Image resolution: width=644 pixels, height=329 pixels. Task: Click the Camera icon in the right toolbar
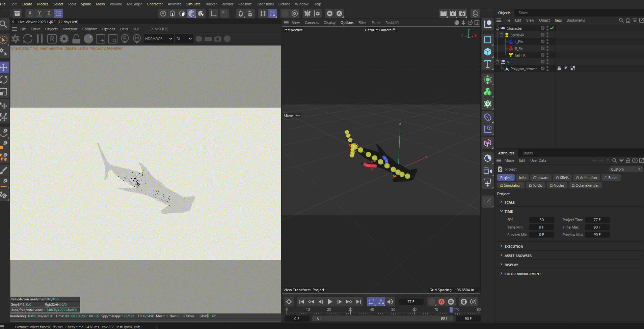pyautogui.click(x=488, y=171)
